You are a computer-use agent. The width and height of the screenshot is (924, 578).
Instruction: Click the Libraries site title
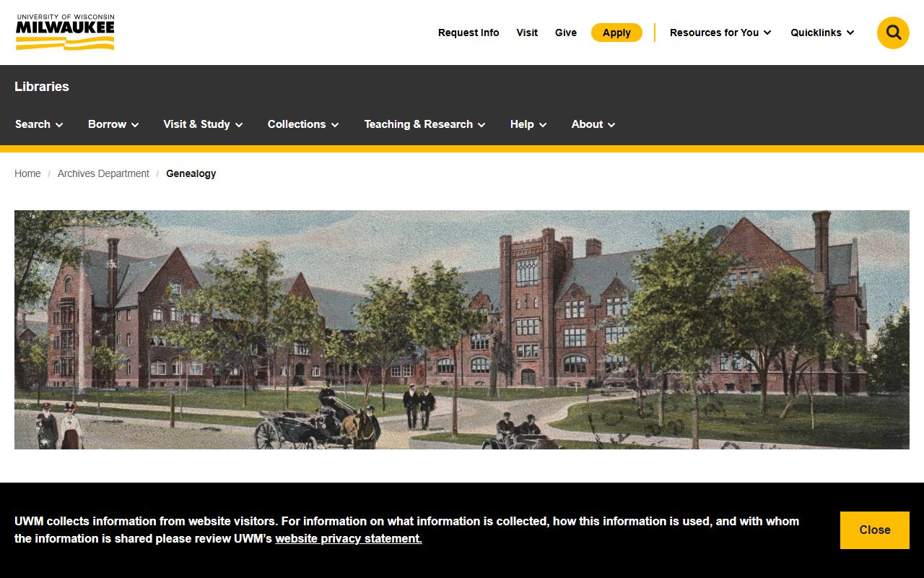pyautogui.click(x=42, y=86)
